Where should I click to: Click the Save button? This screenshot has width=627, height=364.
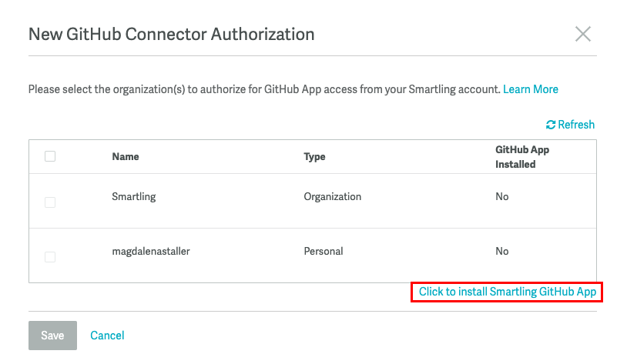52,336
